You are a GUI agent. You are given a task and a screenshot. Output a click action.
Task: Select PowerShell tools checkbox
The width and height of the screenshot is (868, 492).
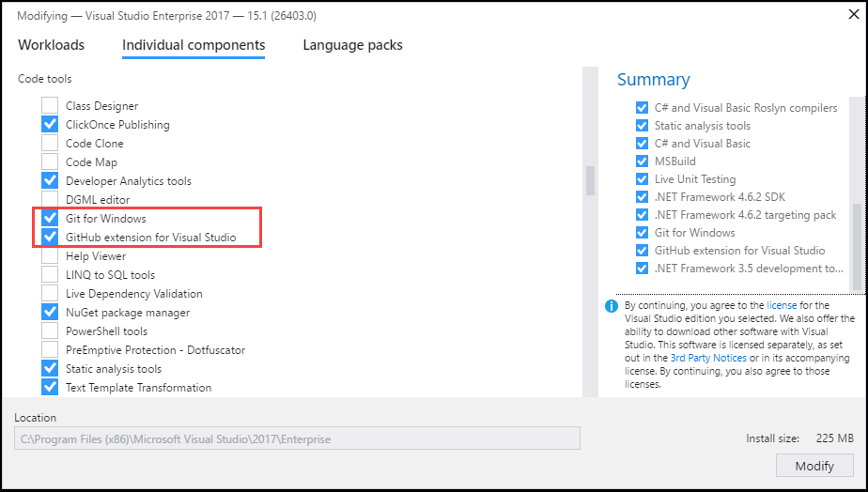click(50, 331)
